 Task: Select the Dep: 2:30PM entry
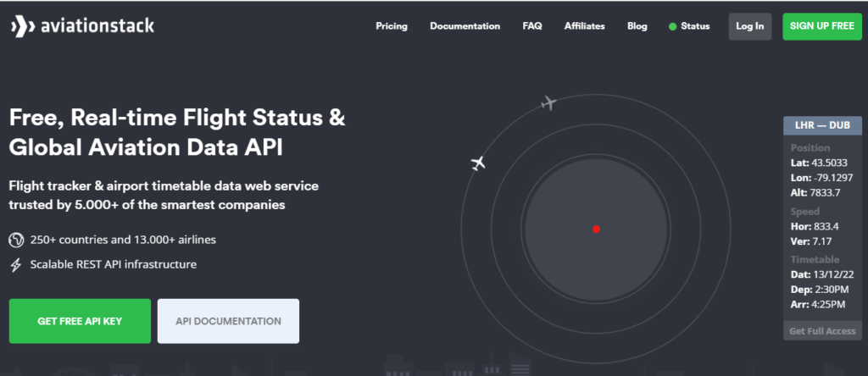[818, 289]
